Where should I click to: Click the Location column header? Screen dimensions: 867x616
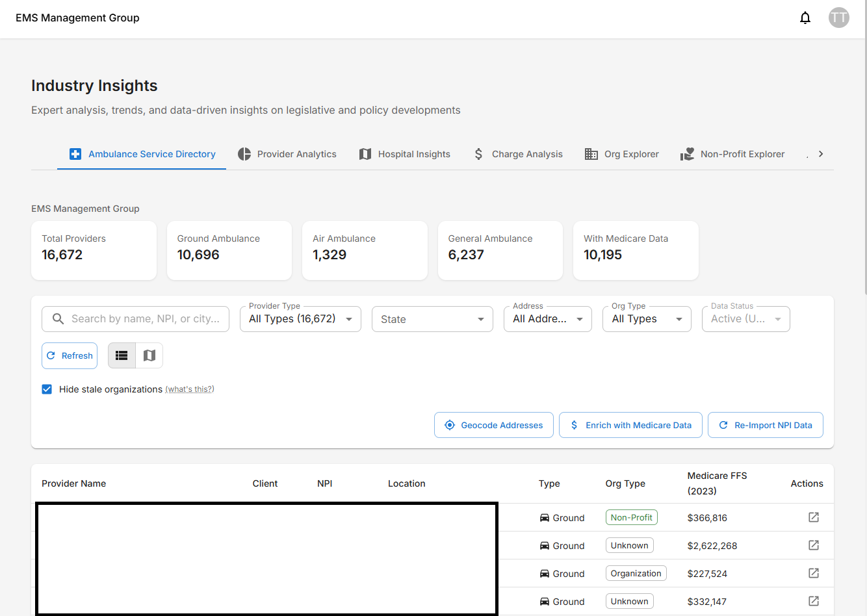[407, 483]
